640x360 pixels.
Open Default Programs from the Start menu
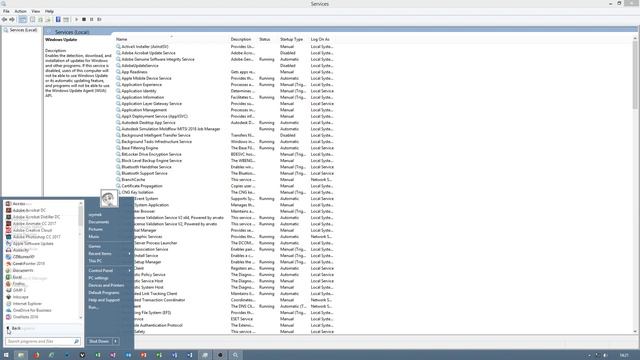[x=104, y=293]
